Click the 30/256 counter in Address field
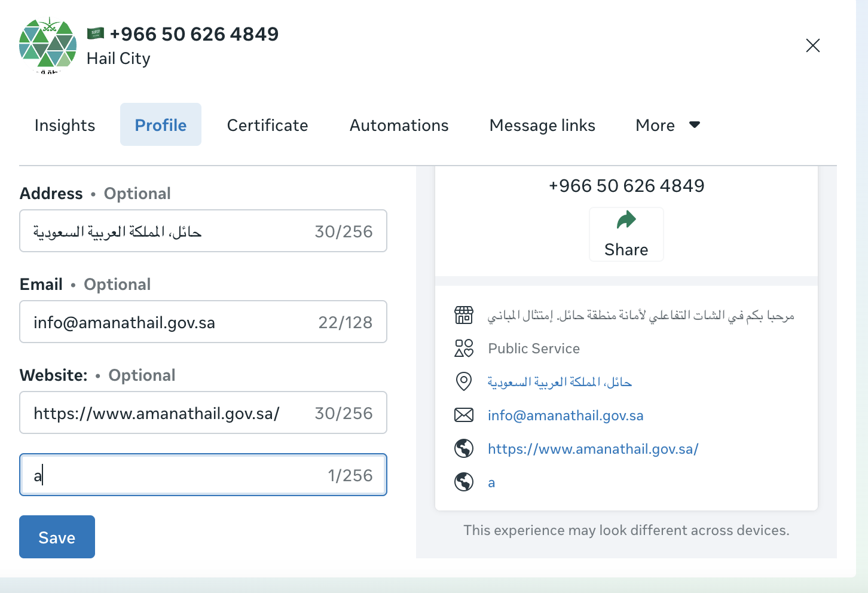The width and height of the screenshot is (868, 593). point(344,231)
